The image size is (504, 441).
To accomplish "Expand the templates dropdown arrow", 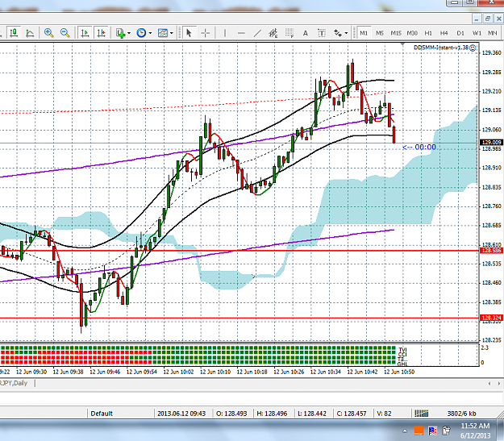I will coord(171,33).
